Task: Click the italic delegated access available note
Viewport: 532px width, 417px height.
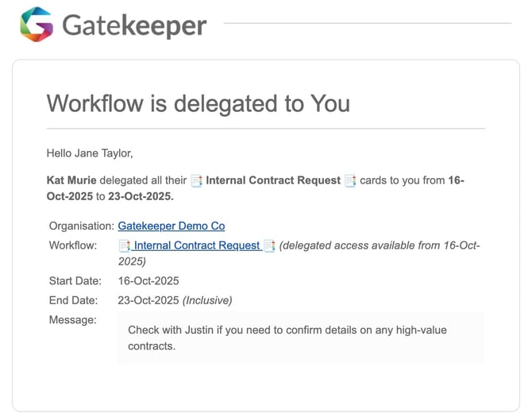Action: [380, 245]
